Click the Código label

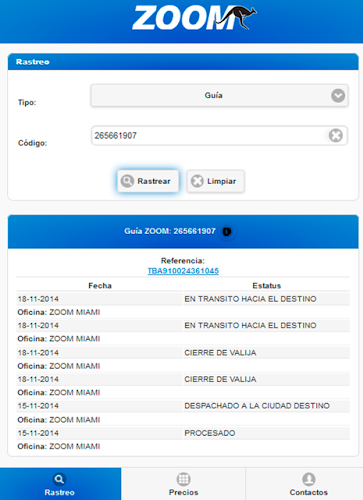point(32,143)
